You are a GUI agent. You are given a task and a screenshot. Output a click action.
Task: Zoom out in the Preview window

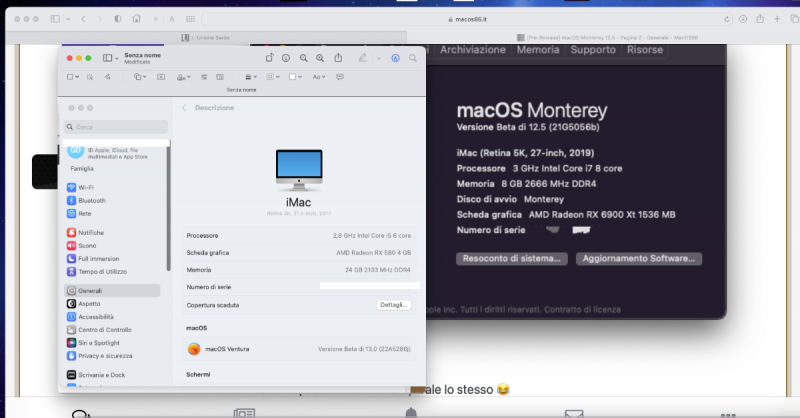[x=304, y=58]
